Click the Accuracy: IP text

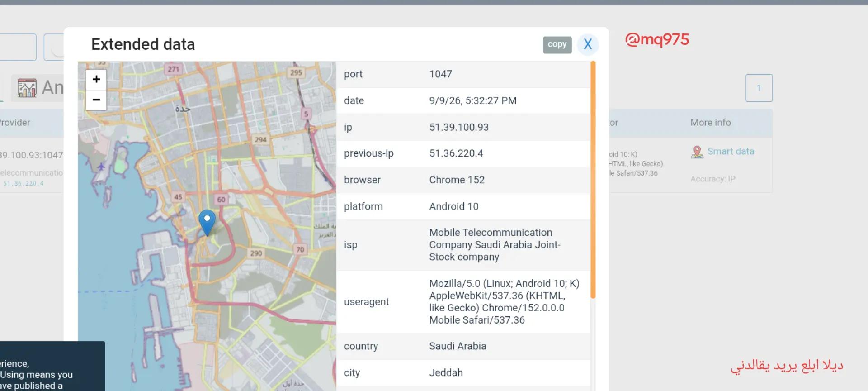pyautogui.click(x=713, y=179)
